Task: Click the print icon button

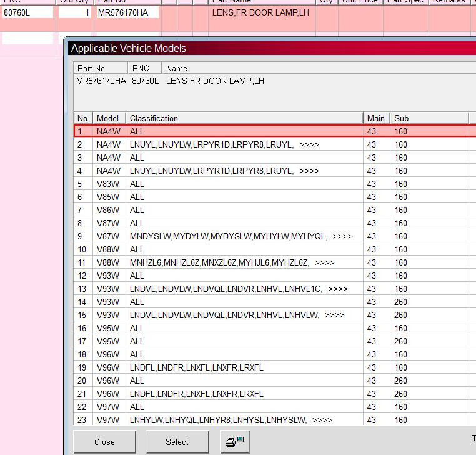Action: click(236, 442)
